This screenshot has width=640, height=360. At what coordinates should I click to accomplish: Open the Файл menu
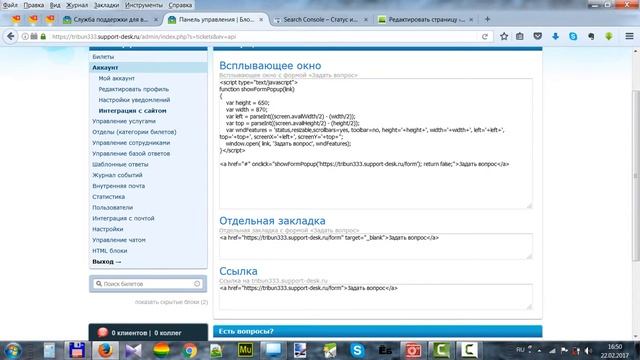point(10,5)
